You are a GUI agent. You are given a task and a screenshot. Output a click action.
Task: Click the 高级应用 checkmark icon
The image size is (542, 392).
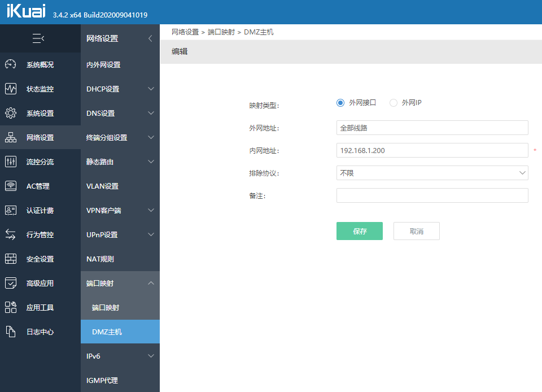[x=10, y=283]
